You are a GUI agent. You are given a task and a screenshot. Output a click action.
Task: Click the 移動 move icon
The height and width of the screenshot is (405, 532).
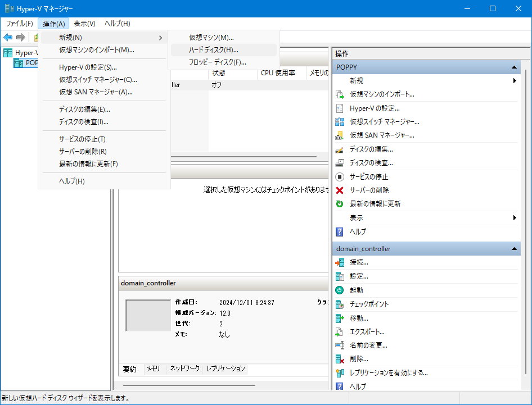340,318
